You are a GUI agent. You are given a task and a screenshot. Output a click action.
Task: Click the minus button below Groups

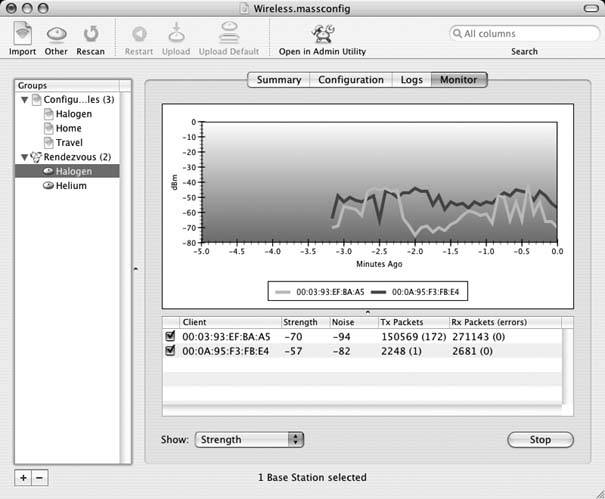(39, 478)
